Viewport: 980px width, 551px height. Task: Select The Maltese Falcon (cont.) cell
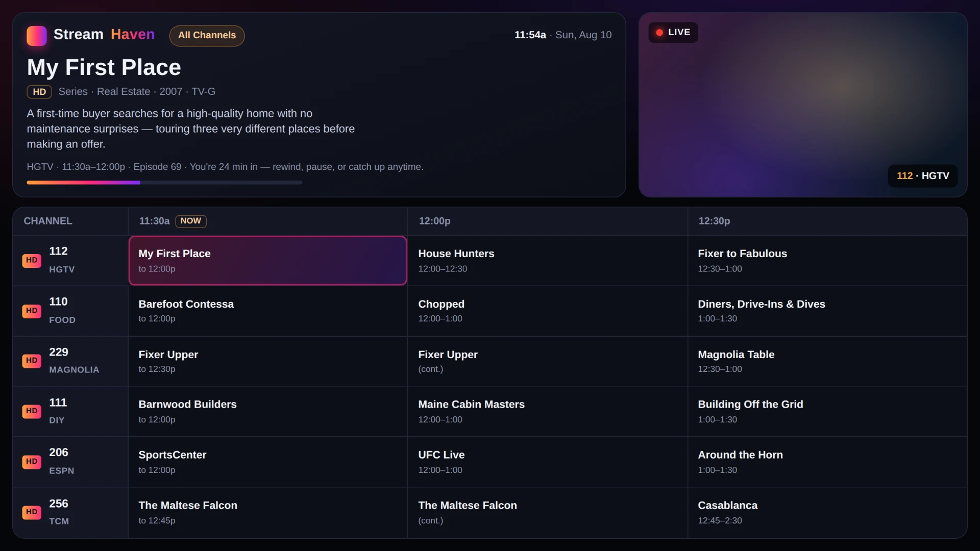(x=548, y=513)
